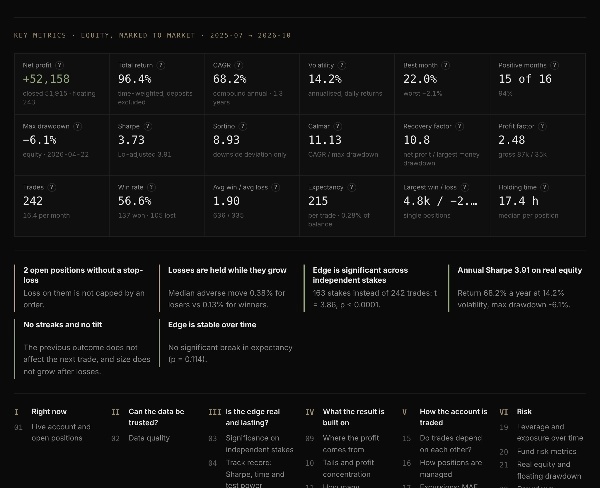Viewport: 600px width, 488px height.
Task: Click the 96.4% total return value
Action: pyautogui.click(x=134, y=79)
